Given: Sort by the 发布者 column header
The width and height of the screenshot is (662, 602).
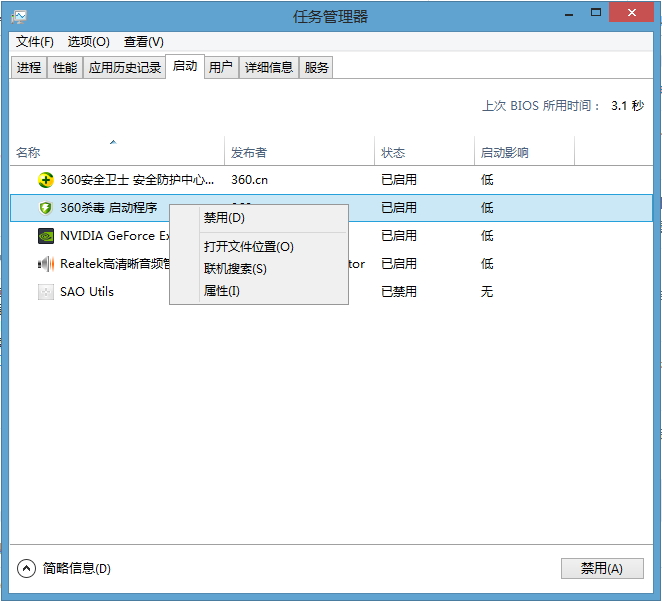Looking at the screenshot, I should 299,151.
